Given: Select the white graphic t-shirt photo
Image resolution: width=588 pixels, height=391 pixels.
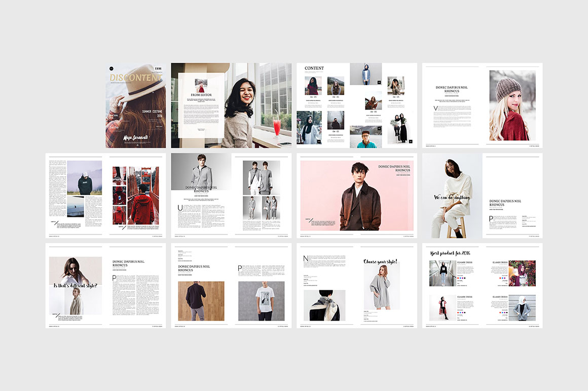Looking at the screenshot, I should pyautogui.click(x=261, y=301).
